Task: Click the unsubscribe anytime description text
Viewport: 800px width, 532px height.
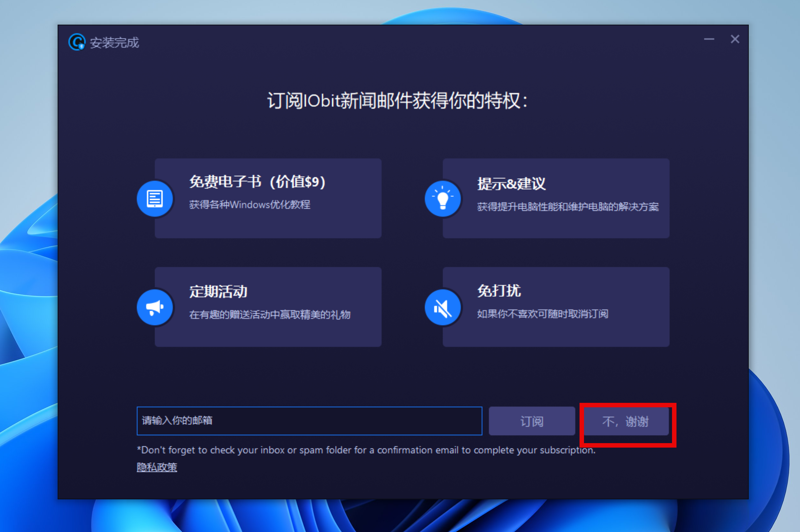Action: click(x=542, y=314)
